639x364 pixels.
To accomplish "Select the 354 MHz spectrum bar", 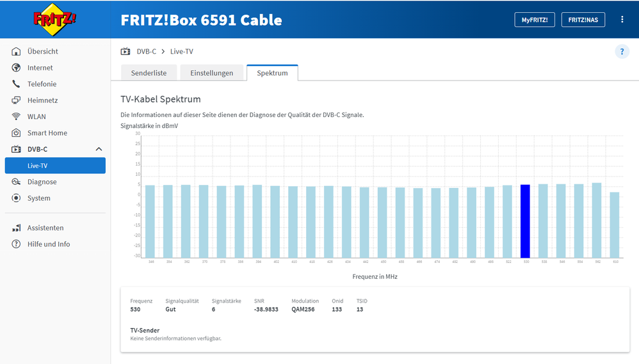I will pyautogui.click(x=168, y=222).
